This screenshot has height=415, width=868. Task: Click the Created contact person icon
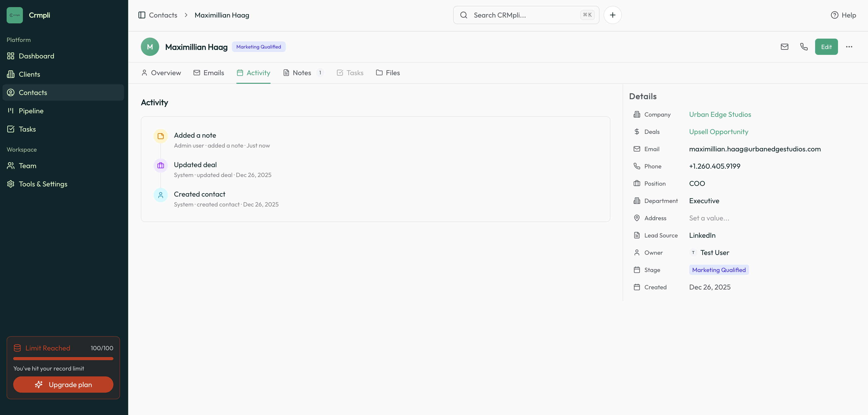[x=161, y=195]
